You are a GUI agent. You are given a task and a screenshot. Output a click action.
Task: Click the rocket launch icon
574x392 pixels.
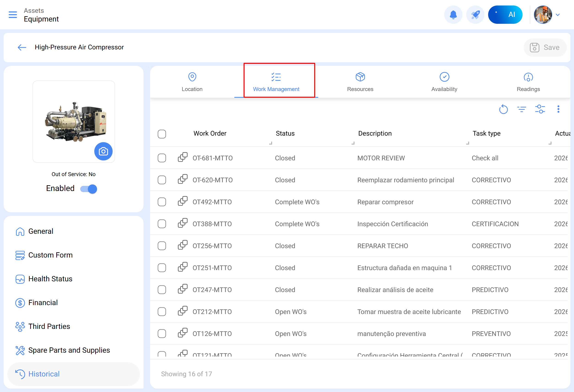coord(475,15)
